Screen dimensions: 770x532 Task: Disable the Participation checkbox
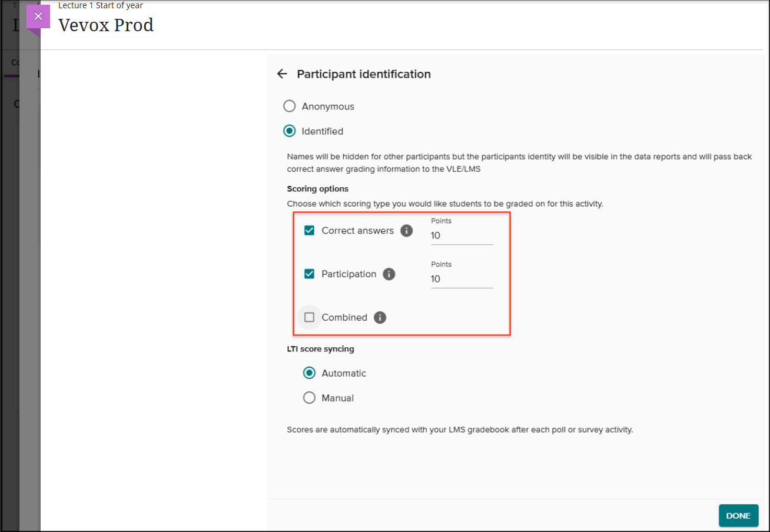tap(309, 274)
